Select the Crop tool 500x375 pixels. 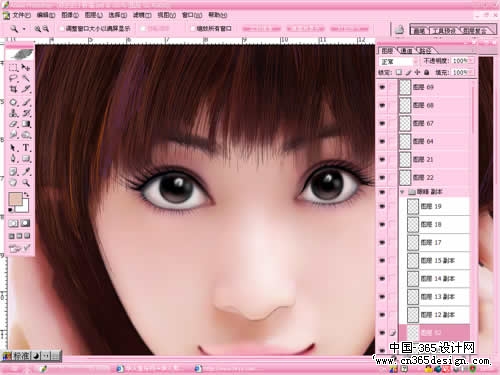click(13, 89)
